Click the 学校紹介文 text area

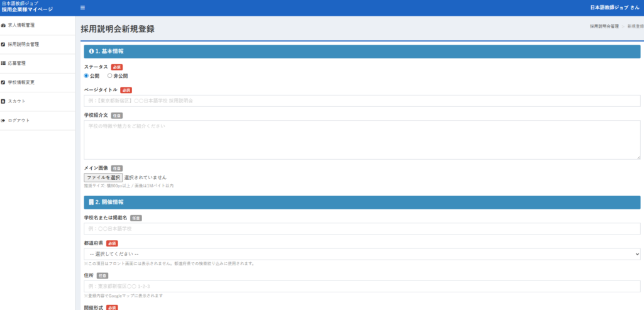(362, 140)
